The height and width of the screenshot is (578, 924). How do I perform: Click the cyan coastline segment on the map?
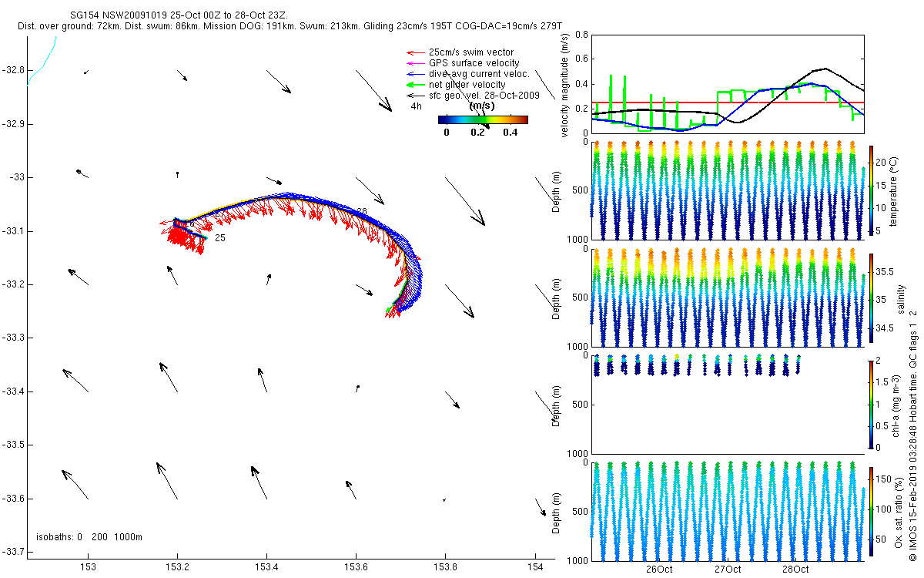click(42, 60)
